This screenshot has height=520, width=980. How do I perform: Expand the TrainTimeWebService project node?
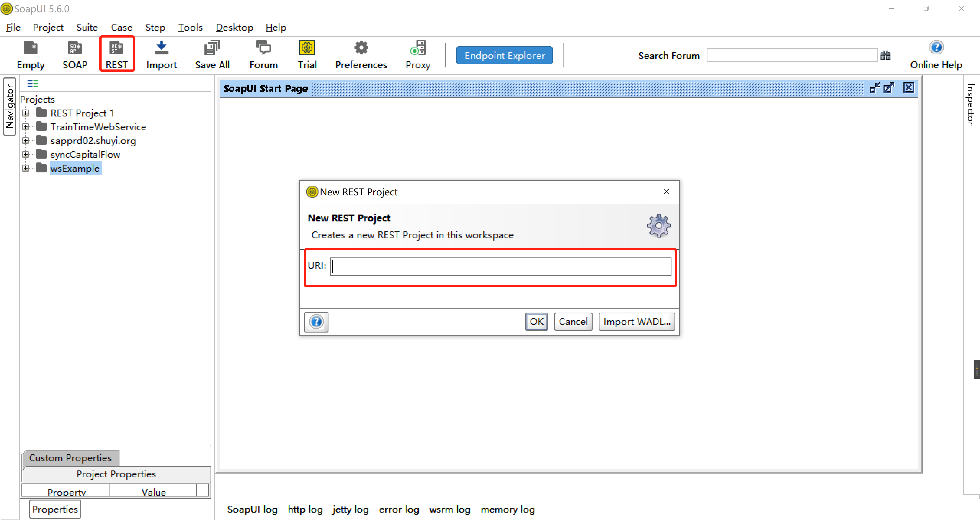tap(26, 127)
